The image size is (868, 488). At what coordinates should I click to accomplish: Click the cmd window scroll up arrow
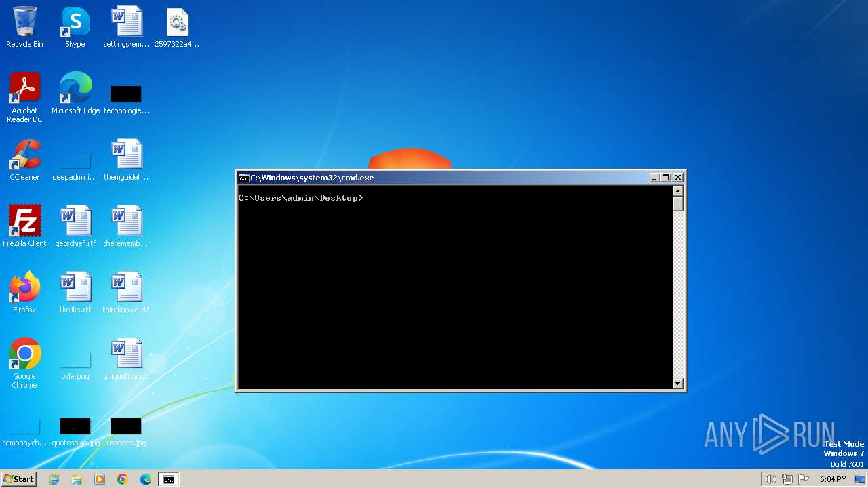(678, 190)
